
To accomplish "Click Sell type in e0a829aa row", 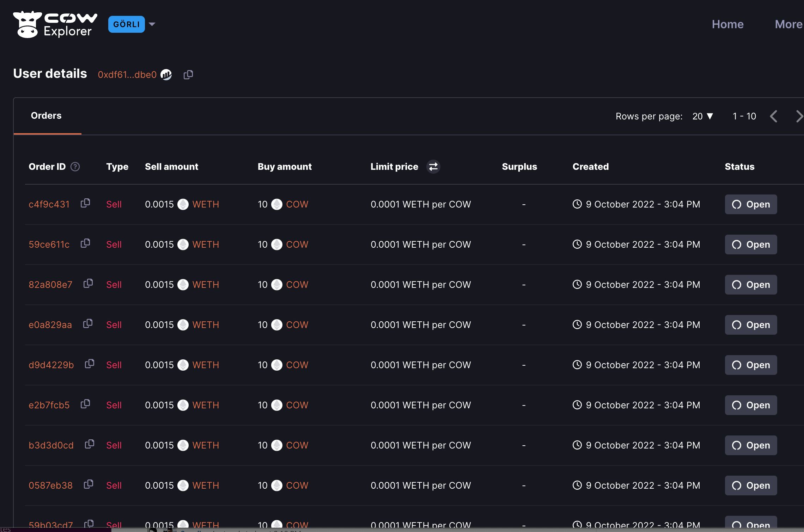I will (114, 325).
